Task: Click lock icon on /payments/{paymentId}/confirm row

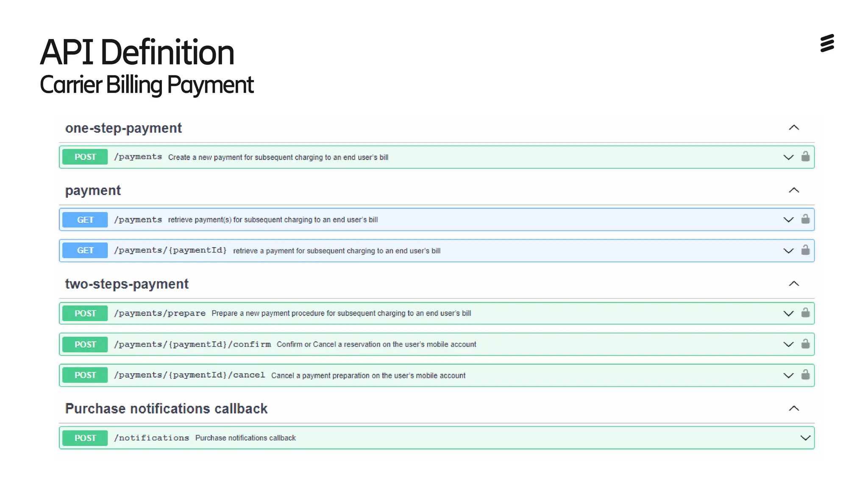Action: click(x=805, y=344)
